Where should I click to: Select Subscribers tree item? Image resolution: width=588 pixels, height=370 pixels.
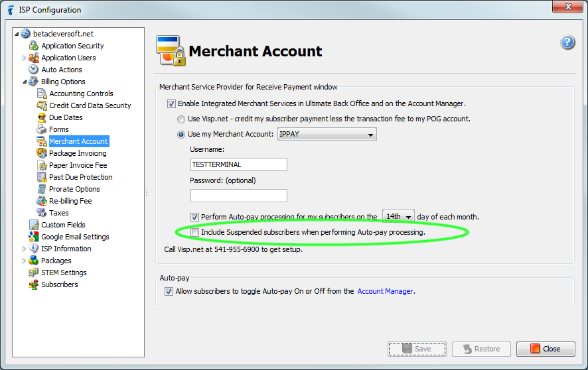[60, 284]
